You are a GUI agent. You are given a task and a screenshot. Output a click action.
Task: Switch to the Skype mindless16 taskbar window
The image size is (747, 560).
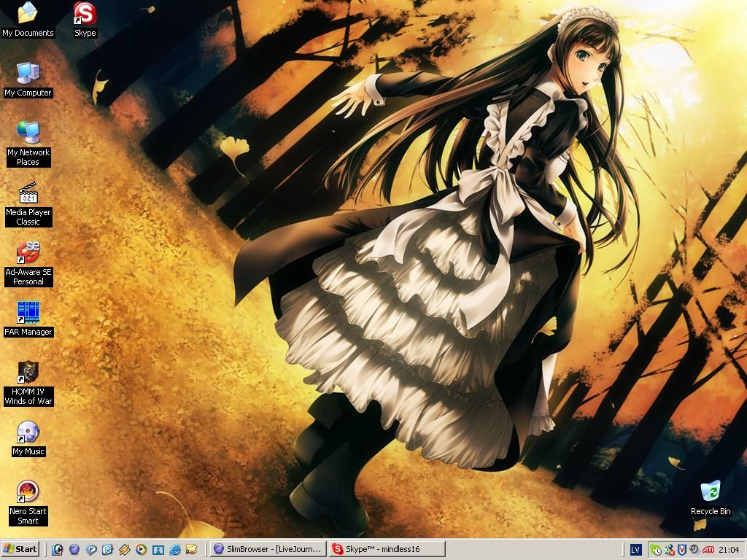click(387, 549)
